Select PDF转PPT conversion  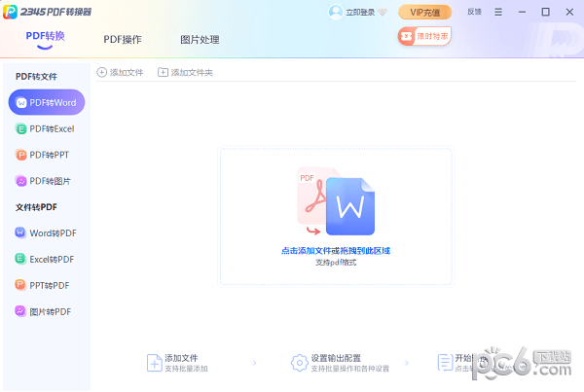pos(46,155)
